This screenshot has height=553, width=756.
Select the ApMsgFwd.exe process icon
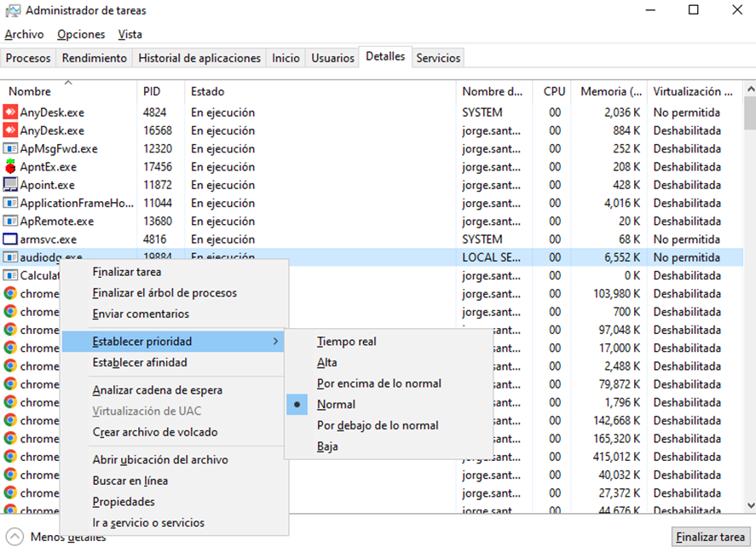click(x=10, y=148)
